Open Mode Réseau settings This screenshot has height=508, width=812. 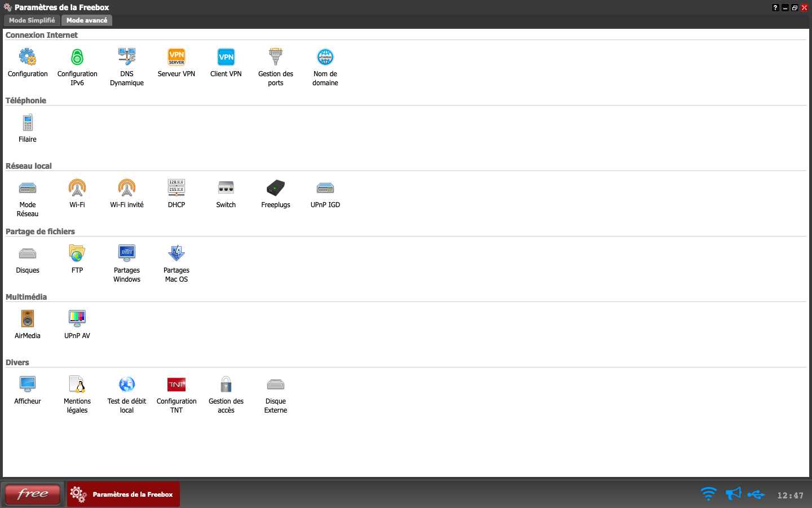pos(28,198)
